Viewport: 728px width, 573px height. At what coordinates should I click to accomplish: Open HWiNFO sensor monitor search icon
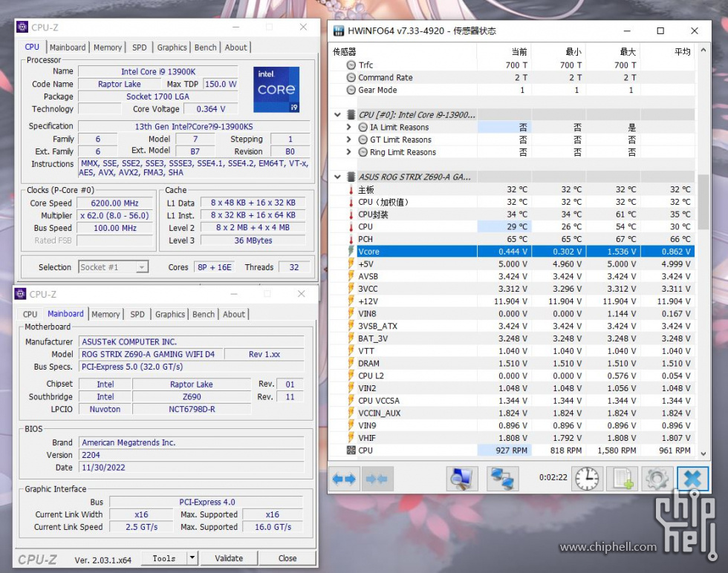(462, 479)
